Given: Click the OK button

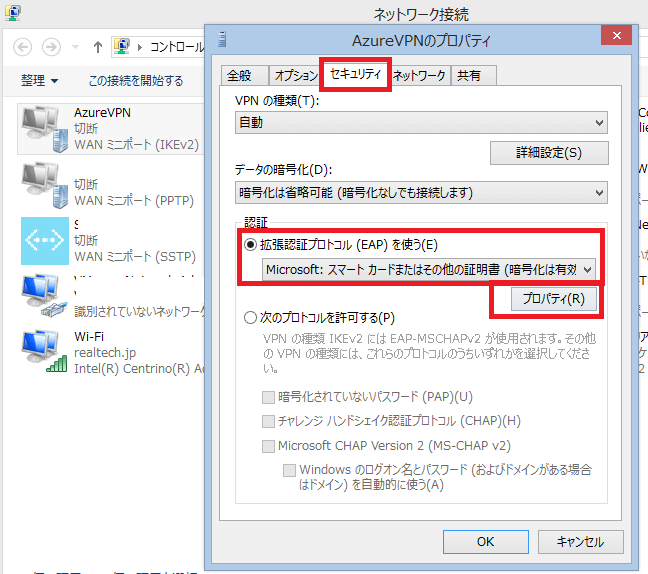Looking at the screenshot, I should pyautogui.click(x=486, y=542).
